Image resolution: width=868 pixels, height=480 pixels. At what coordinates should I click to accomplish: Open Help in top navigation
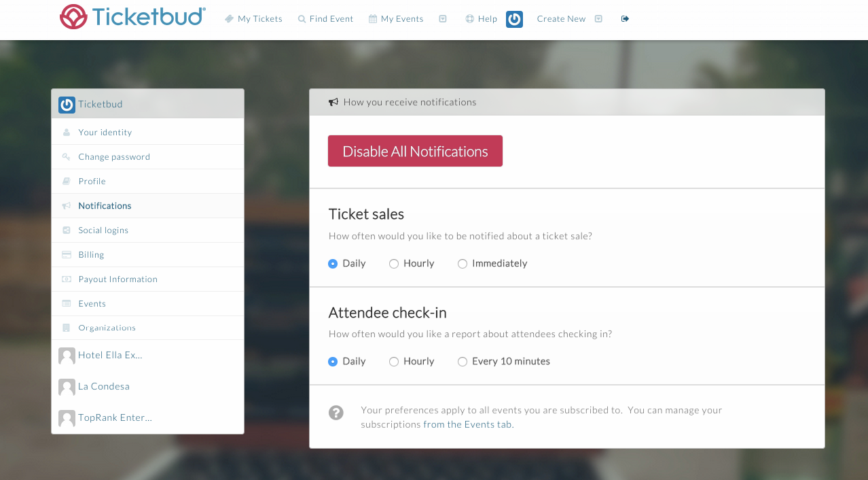click(488, 19)
